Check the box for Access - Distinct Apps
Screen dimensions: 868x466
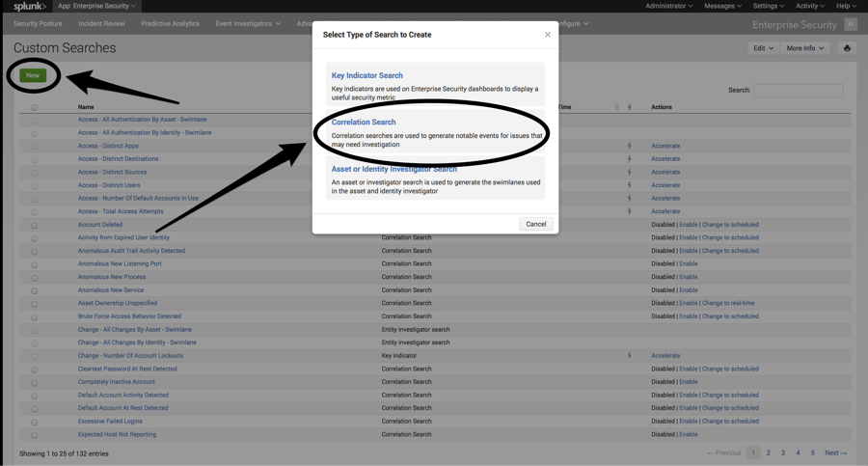click(35, 147)
